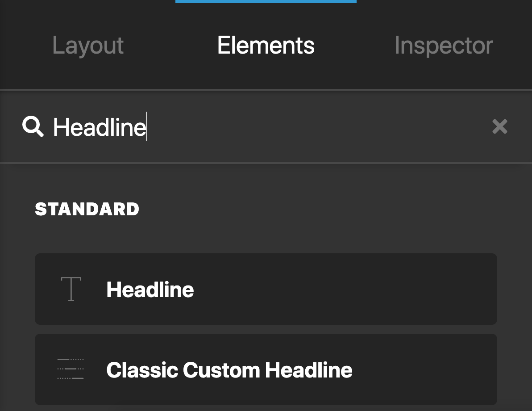The height and width of the screenshot is (411, 532).
Task: Open the Inspector tab
Action: pos(443,45)
